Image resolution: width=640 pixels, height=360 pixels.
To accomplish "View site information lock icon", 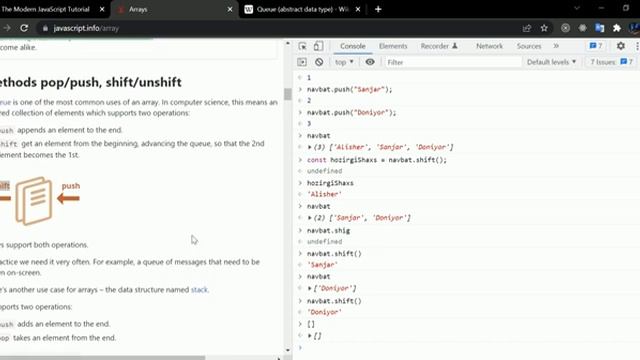I will coord(45,28).
